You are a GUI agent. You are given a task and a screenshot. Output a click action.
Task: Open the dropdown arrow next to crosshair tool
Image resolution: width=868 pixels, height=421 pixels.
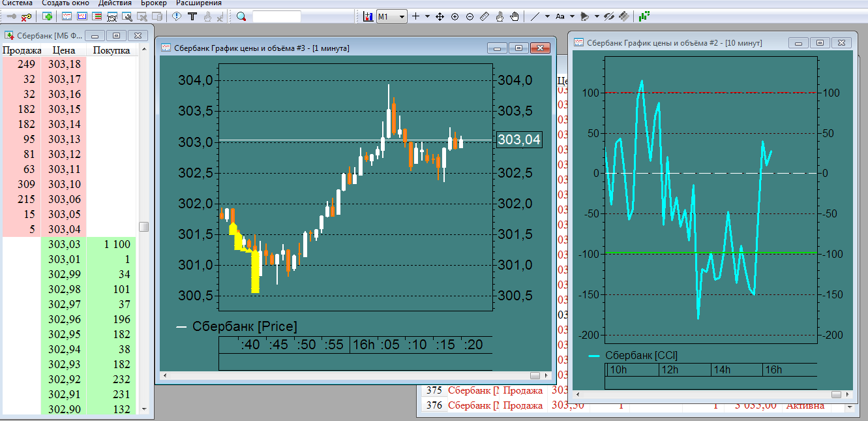coord(427,16)
